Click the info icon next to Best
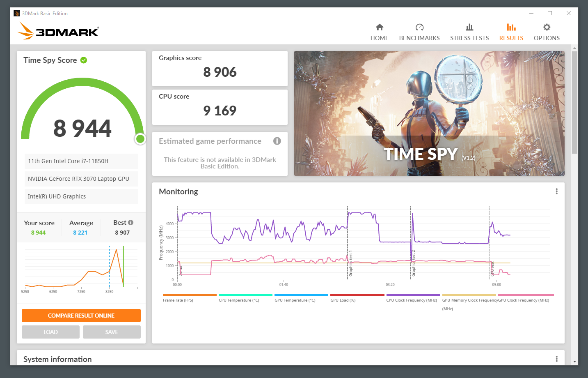The width and height of the screenshot is (588, 378). pos(130,222)
